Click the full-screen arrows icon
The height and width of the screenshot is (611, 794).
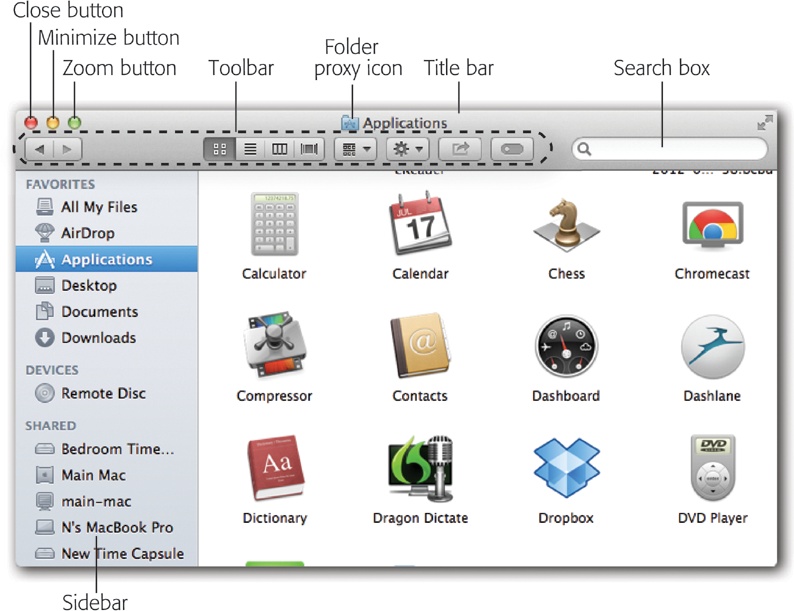[765, 122]
